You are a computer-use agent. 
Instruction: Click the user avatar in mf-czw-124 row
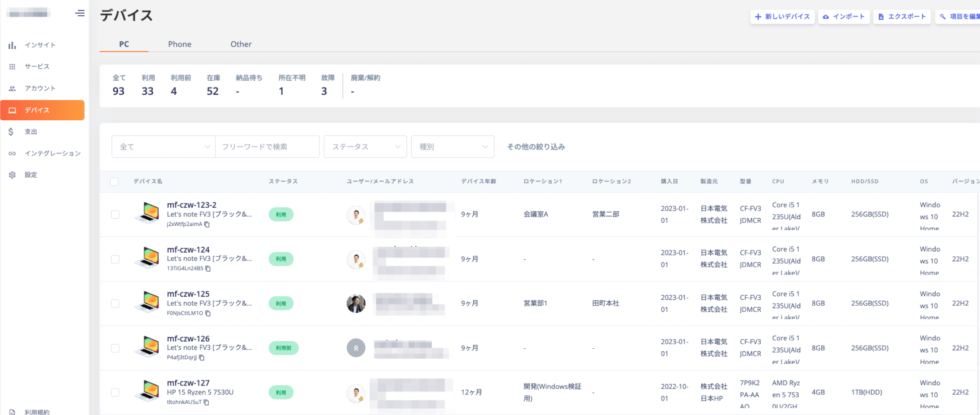point(356,259)
